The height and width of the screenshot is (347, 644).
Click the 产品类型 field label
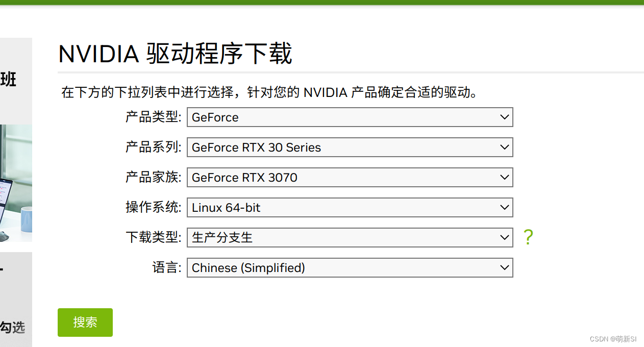pyautogui.click(x=153, y=117)
